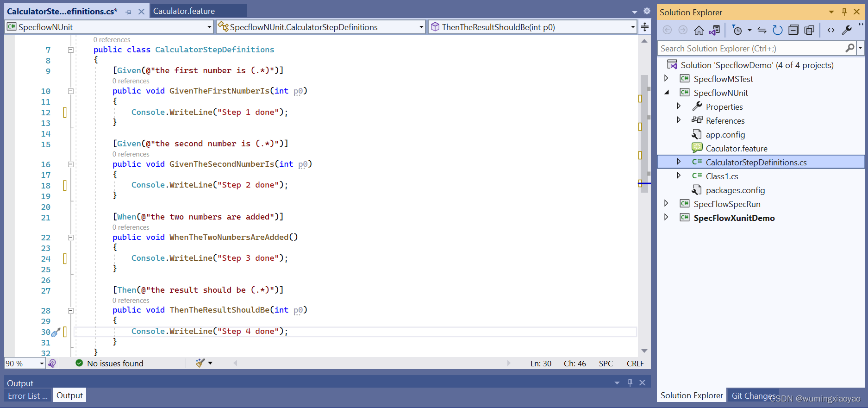Collapse ThenTheResultShouldBe method outline
868x408 pixels.
pyautogui.click(x=71, y=310)
